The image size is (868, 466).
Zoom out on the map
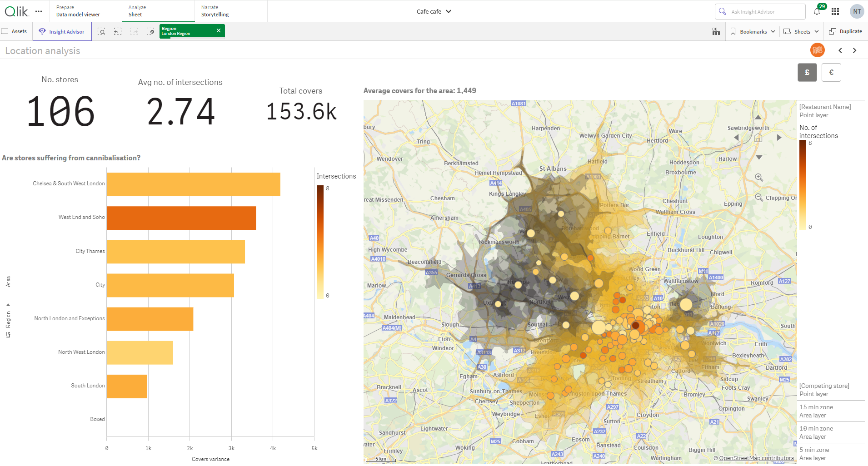759,198
